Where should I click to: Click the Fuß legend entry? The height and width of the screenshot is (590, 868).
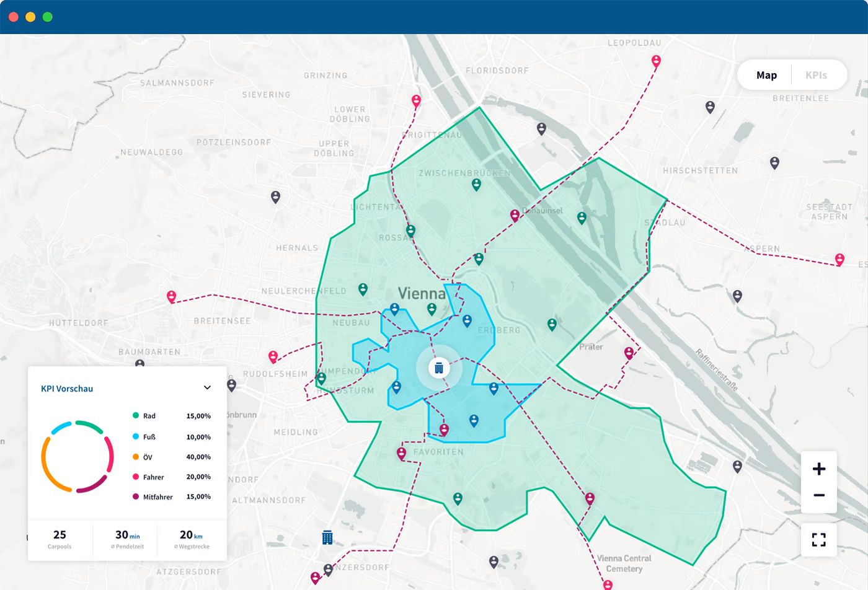click(x=172, y=437)
